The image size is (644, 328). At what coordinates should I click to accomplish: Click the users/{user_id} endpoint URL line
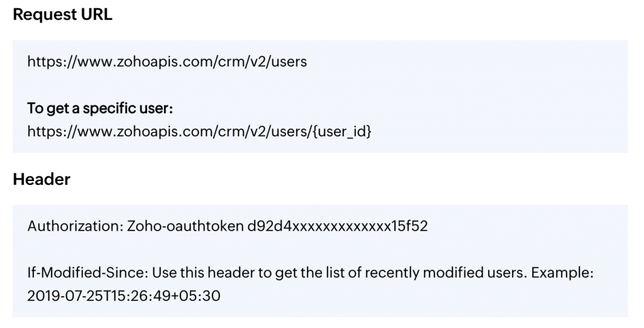pyautogui.click(x=199, y=131)
